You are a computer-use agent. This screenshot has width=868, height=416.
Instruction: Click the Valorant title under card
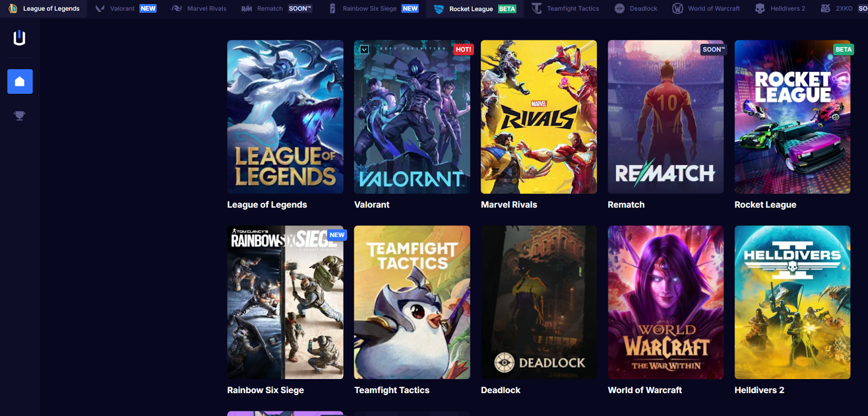372,205
